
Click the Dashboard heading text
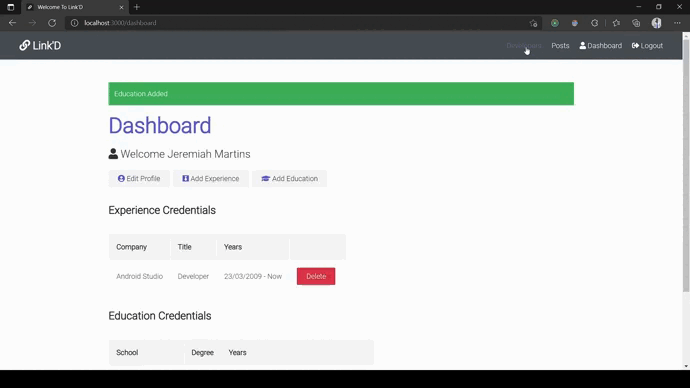[160, 125]
